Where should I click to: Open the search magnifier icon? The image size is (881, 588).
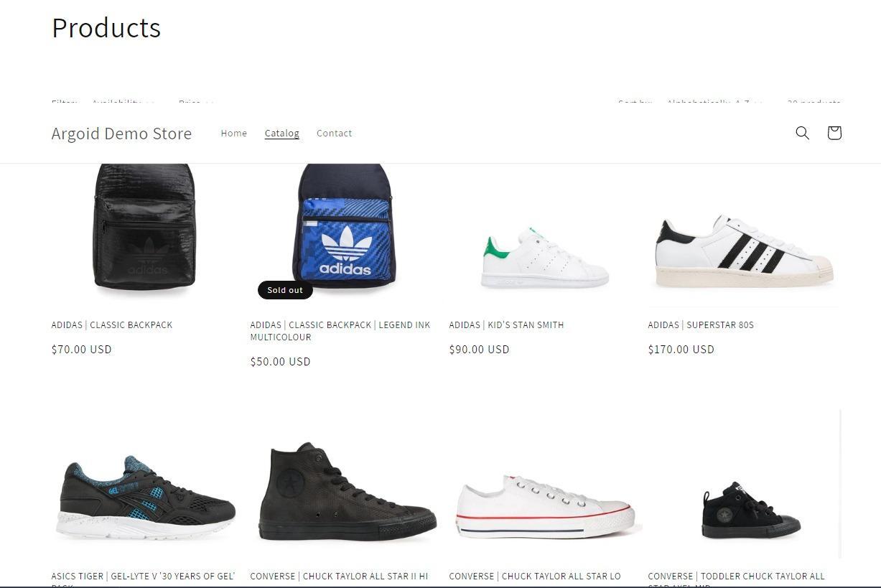pos(802,133)
